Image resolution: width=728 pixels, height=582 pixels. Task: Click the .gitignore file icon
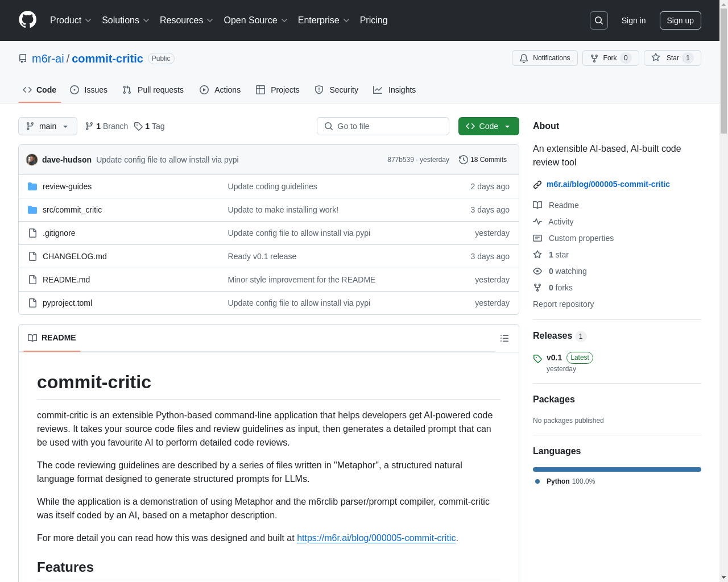tap(32, 233)
